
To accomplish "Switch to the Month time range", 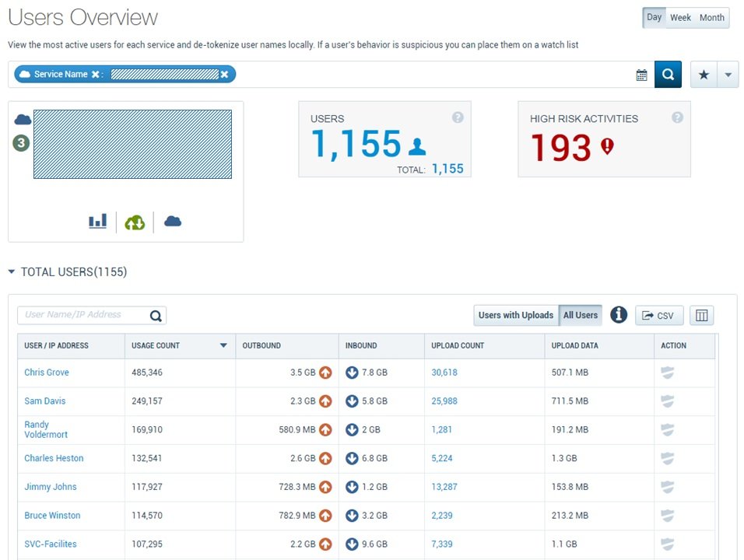I will (712, 18).
